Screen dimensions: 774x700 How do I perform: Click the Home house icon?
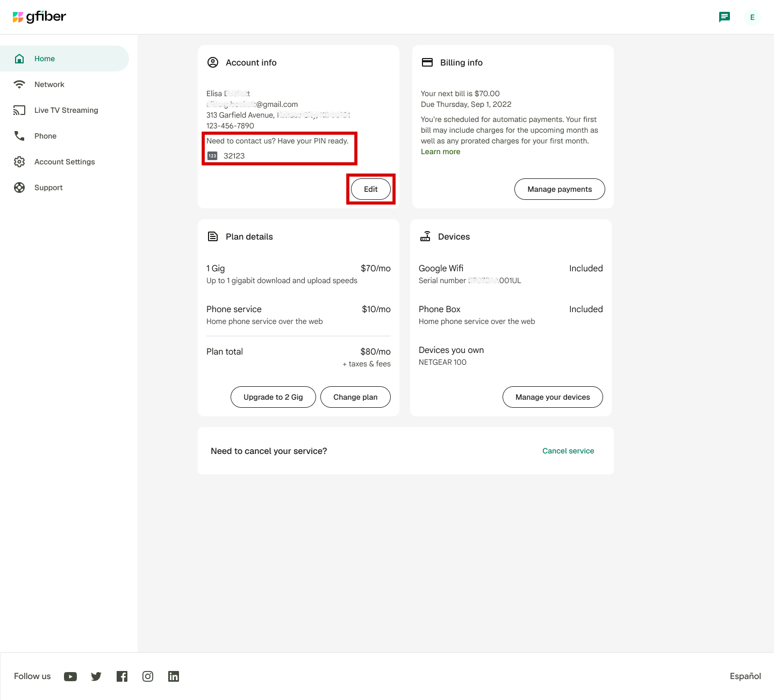coord(19,59)
